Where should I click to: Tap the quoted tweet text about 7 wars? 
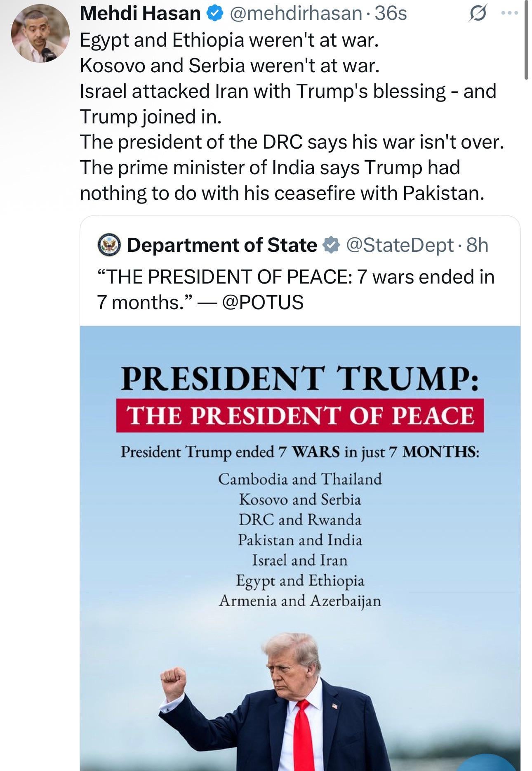pos(295,290)
